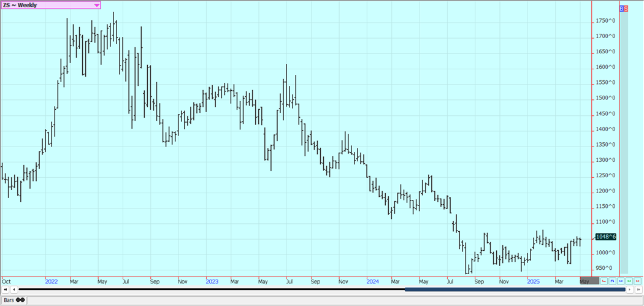Click the 1300^0 price axis label
The width and height of the screenshot is (644, 306).
[x=605, y=160]
